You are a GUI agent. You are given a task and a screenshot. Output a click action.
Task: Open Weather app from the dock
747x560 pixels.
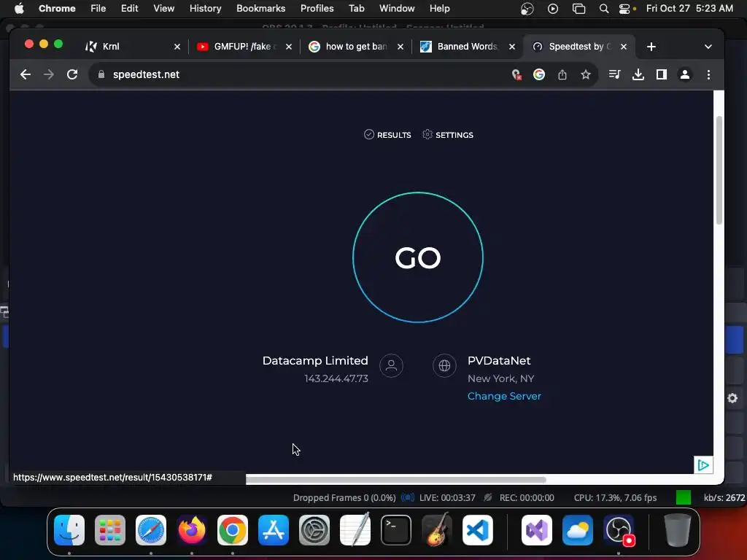pos(578,530)
